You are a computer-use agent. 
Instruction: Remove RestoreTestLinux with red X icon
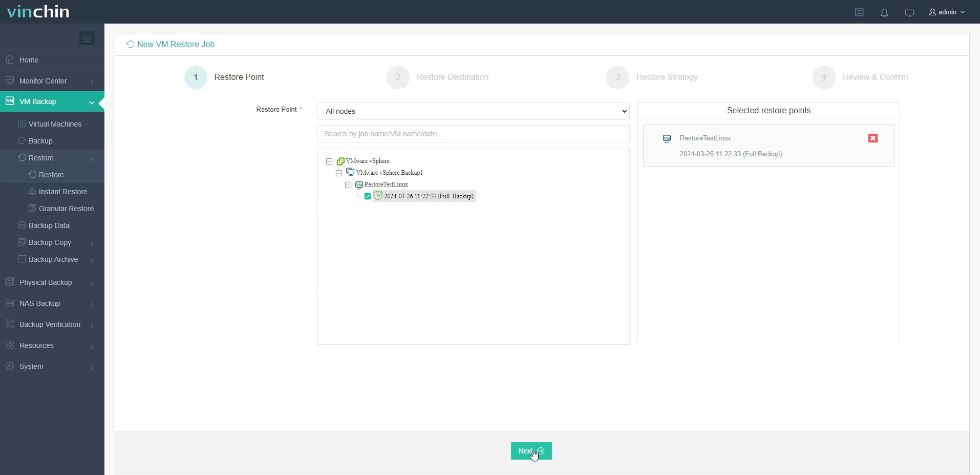point(873,138)
